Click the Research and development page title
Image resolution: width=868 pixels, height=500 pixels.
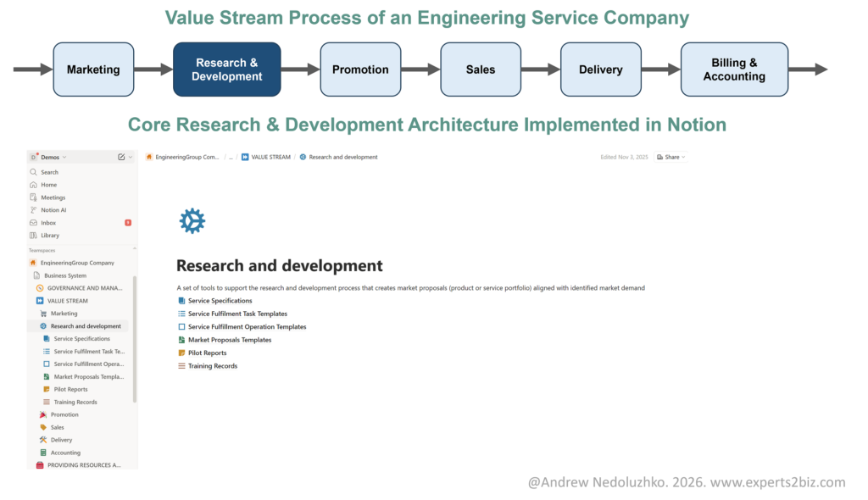click(x=279, y=266)
